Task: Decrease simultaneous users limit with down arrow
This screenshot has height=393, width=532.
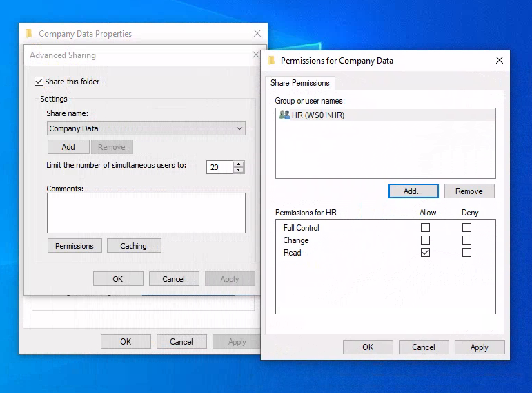Action: (x=239, y=170)
